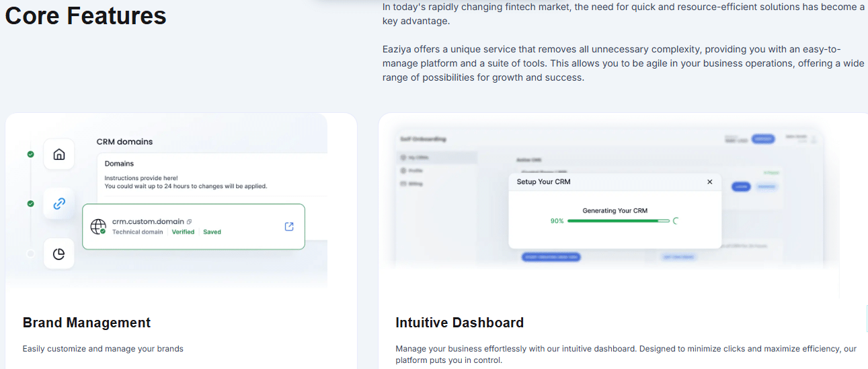Click the blurred blue button in dashboard header
Image resolution: width=868 pixels, height=369 pixels.
762,139
